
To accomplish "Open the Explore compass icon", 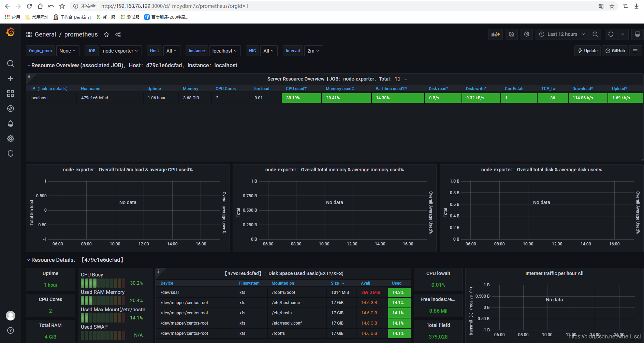I will click(x=11, y=109).
